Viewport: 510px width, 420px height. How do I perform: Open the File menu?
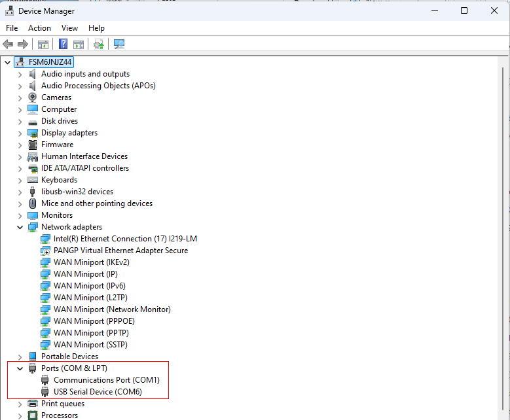(12, 28)
